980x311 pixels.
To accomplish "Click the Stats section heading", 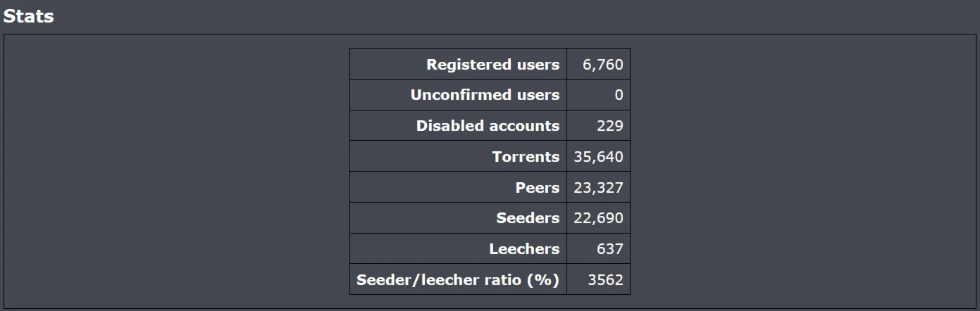I will coord(29,17).
